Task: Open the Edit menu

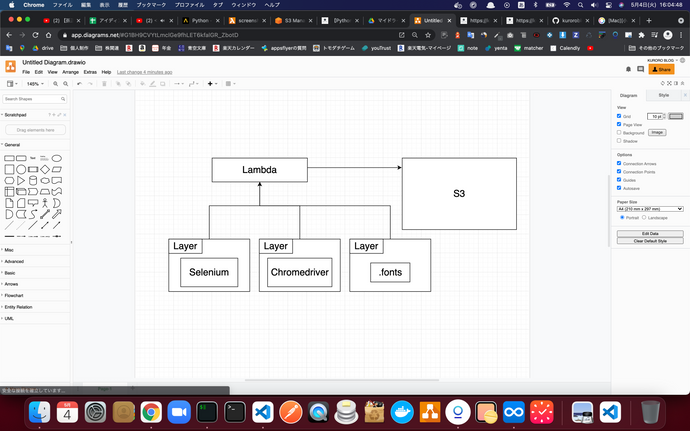Action: point(39,72)
